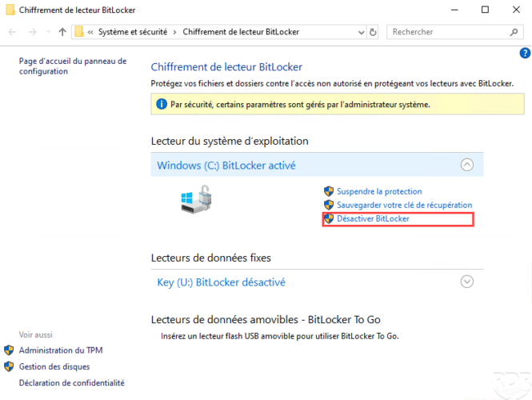Click the Protégez vos fichiers description text

[332, 83]
